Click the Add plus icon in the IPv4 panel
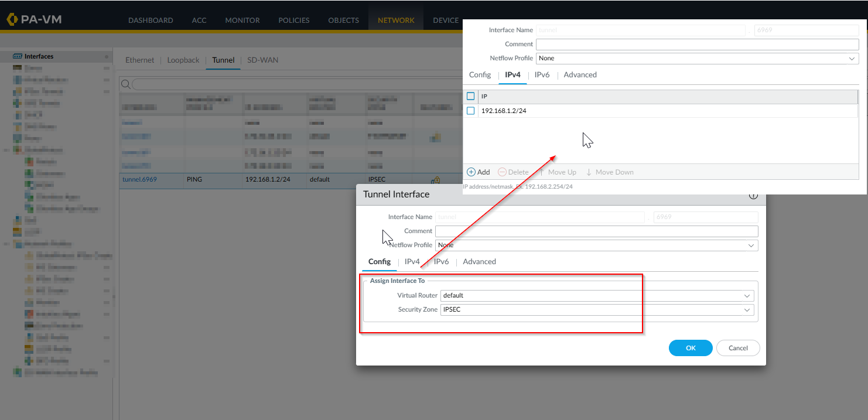 471,172
